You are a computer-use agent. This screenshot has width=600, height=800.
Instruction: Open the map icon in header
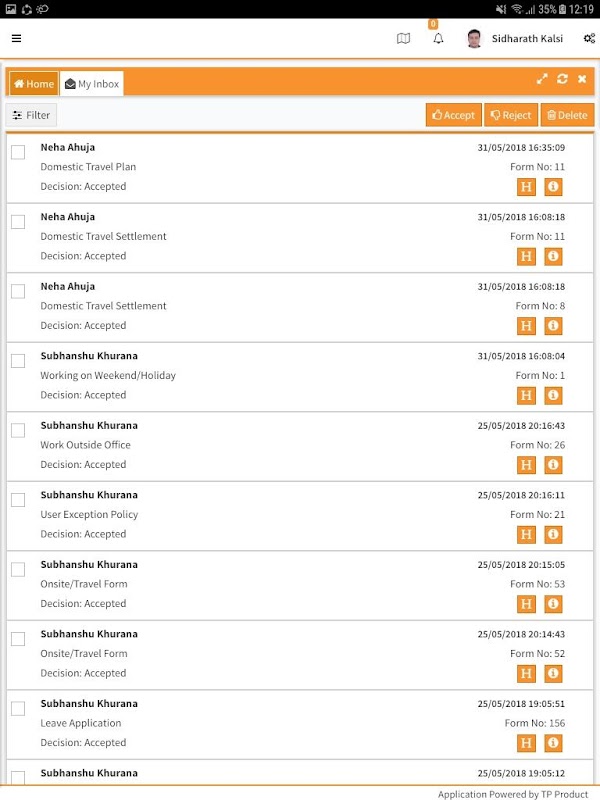(403, 38)
